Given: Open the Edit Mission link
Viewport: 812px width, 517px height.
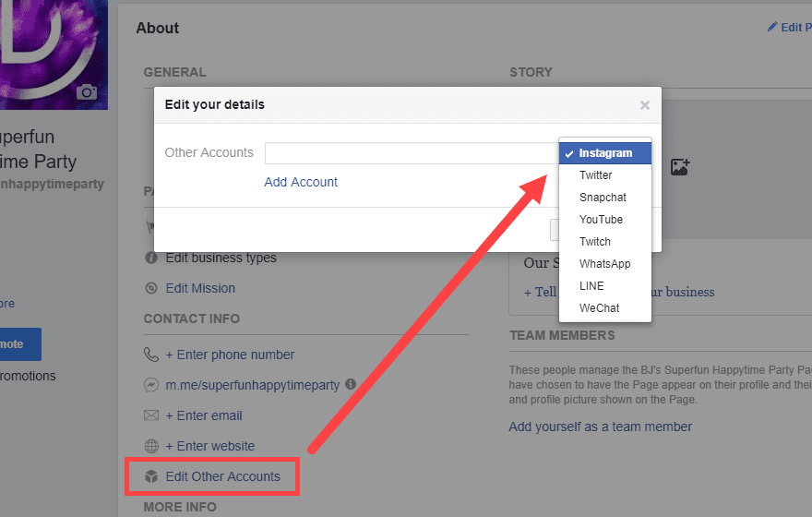Looking at the screenshot, I should [200, 288].
